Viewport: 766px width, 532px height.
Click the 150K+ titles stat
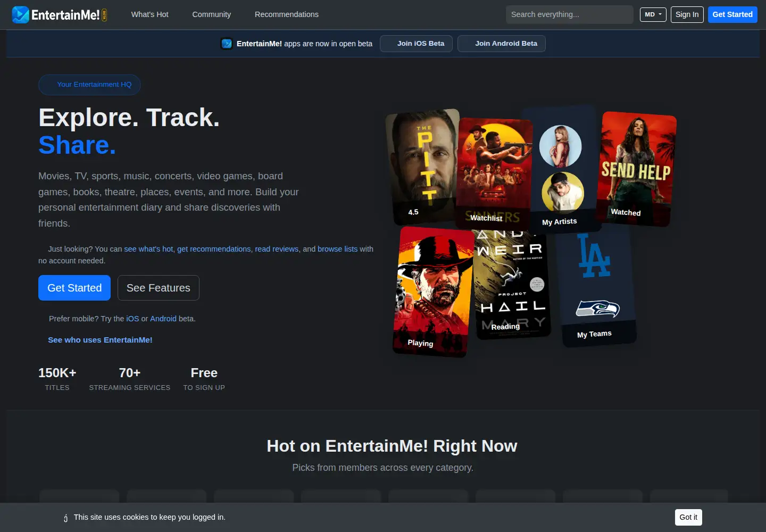(x=57, y=379)
